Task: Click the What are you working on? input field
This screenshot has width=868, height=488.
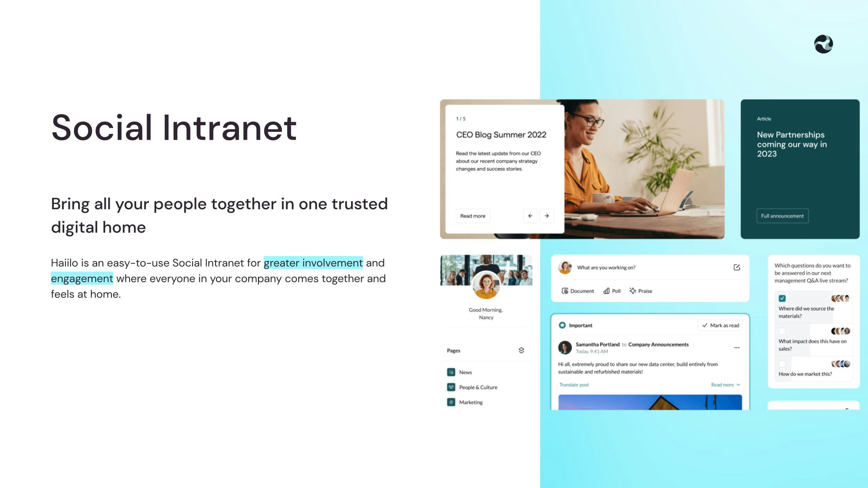Action: pyautogui.click(x=650, y=268)
